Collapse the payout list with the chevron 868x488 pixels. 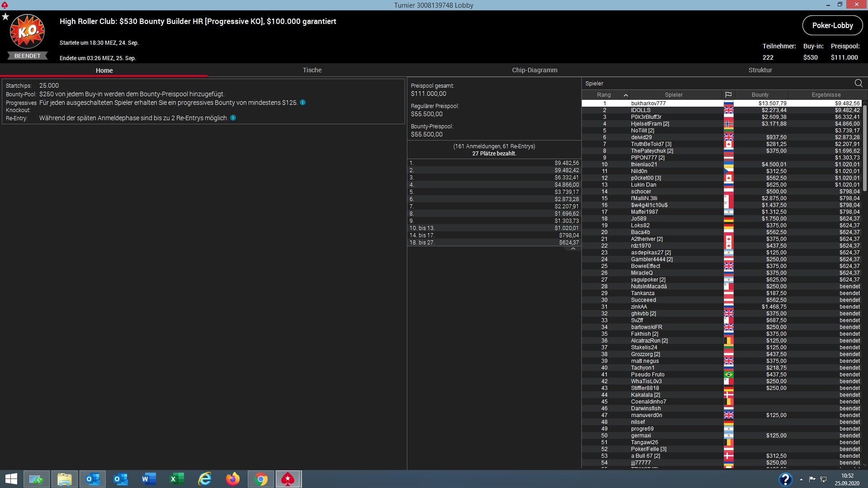pos(573,249)
